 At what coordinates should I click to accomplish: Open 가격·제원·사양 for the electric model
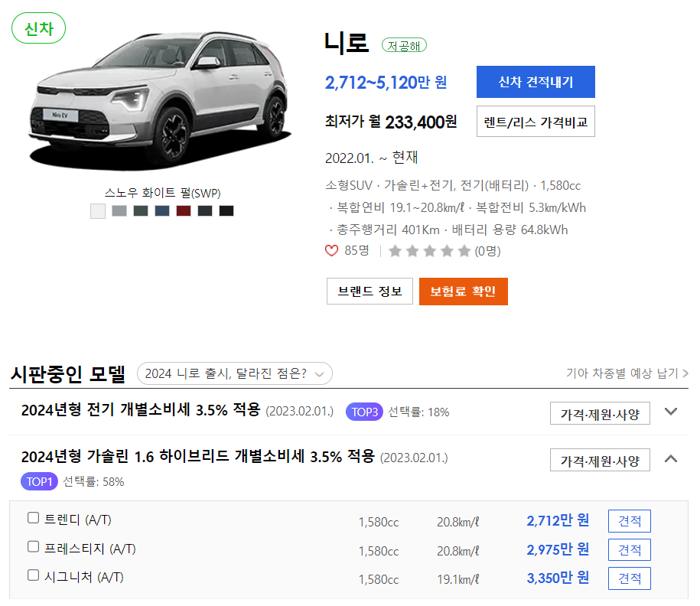(x=600, y=413)
